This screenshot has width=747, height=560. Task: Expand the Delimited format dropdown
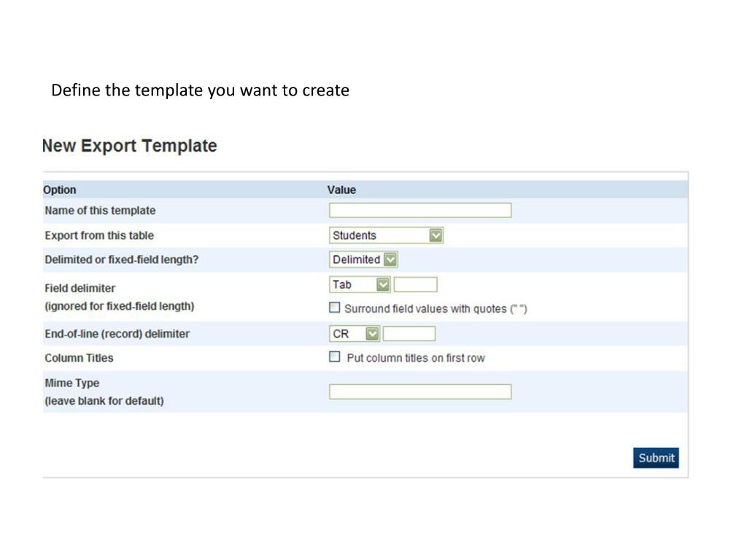point(363,260)
